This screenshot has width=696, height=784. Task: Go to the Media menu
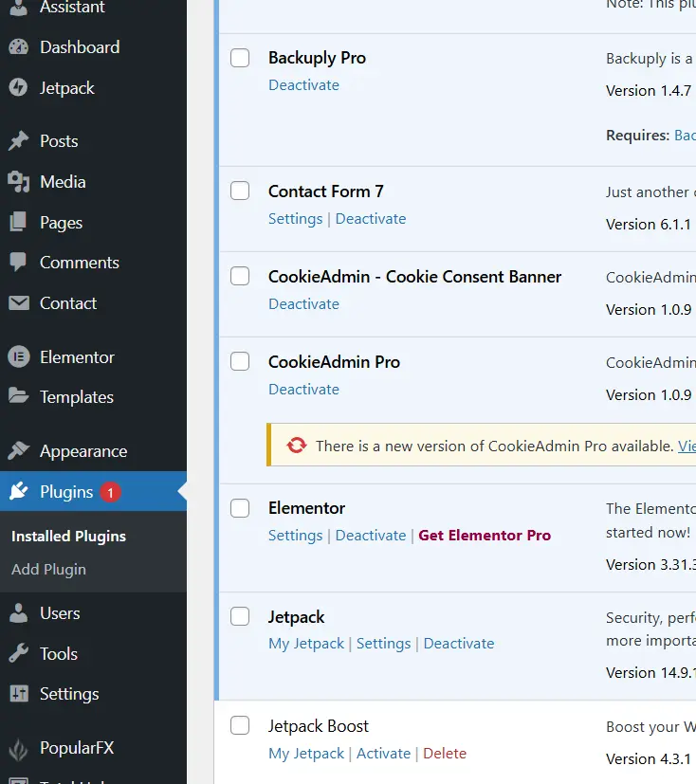[x=94, y=182]
